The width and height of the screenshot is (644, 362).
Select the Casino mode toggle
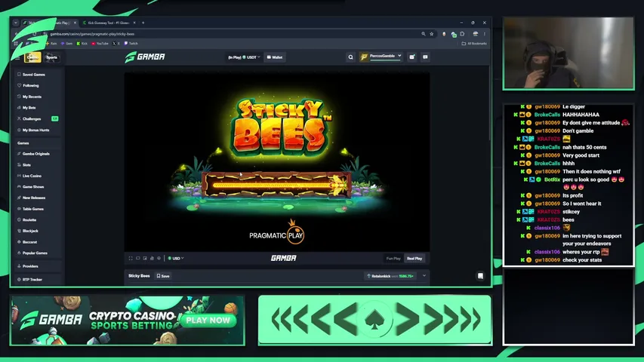(x=33, y=57)
